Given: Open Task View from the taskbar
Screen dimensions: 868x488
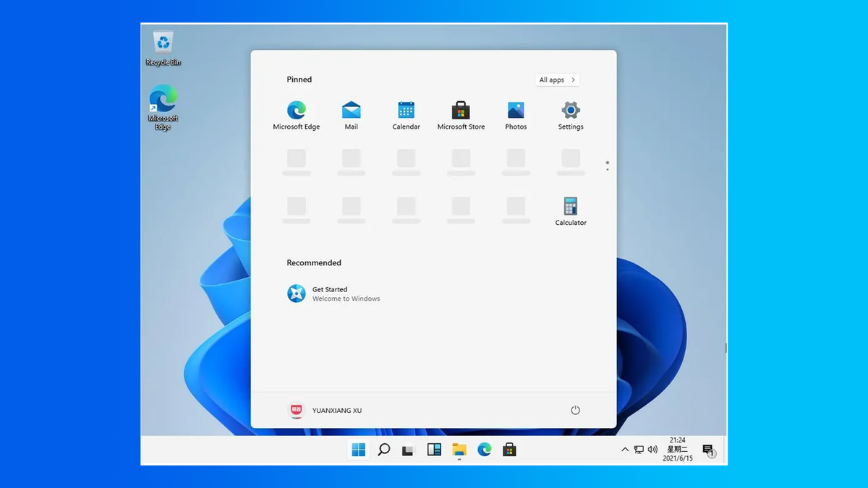Looking at the screenshot, I should [x=409, y=450].
